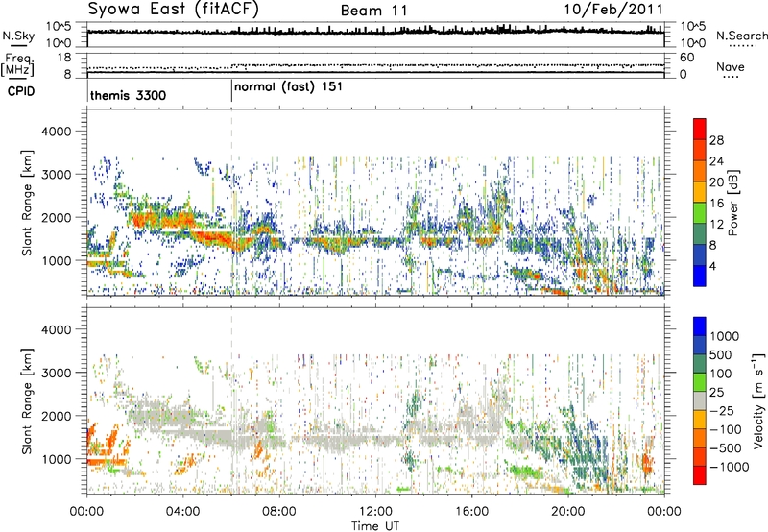
Task: Select the "N.Sky" legend label
Action: click(x=18, y=36)
